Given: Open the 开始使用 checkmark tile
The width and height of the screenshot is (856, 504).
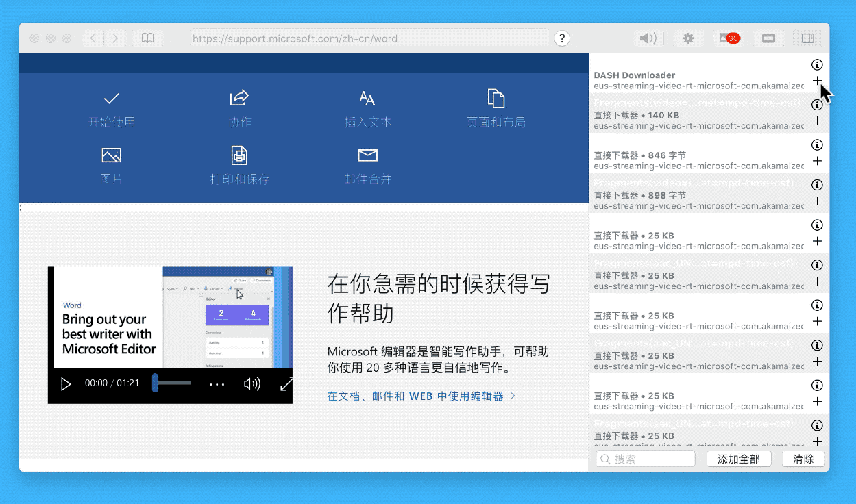Looking at the screenshot, I should click(112, 110).
